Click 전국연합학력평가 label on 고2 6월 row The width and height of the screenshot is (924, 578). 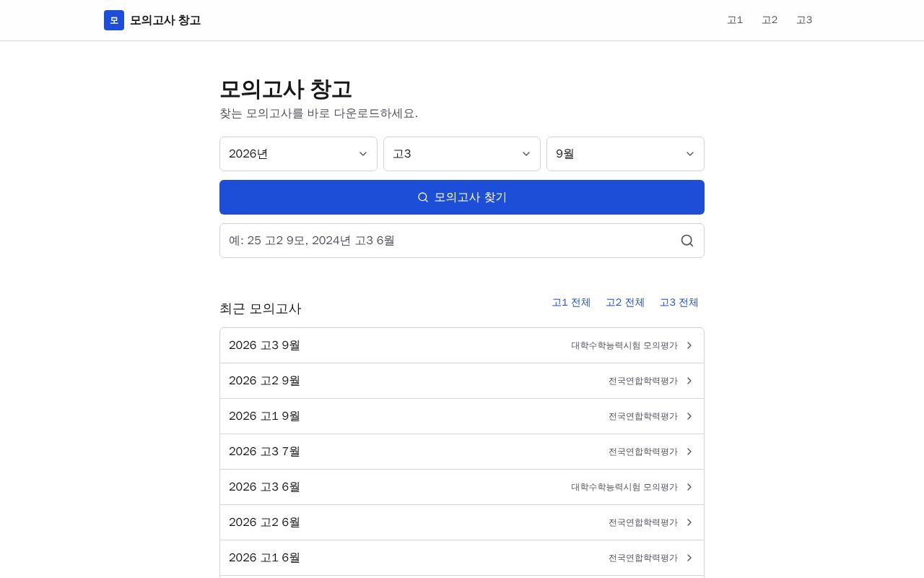[x=643, y=522]
